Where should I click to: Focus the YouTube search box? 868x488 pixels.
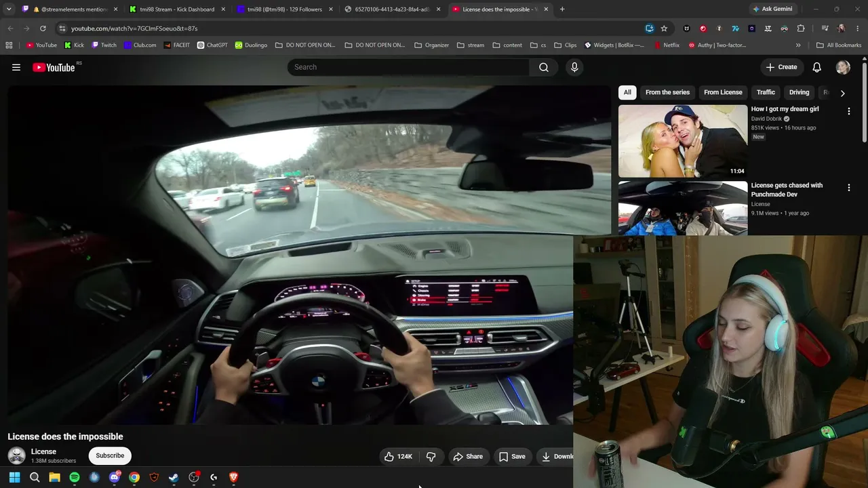[408, 67]
